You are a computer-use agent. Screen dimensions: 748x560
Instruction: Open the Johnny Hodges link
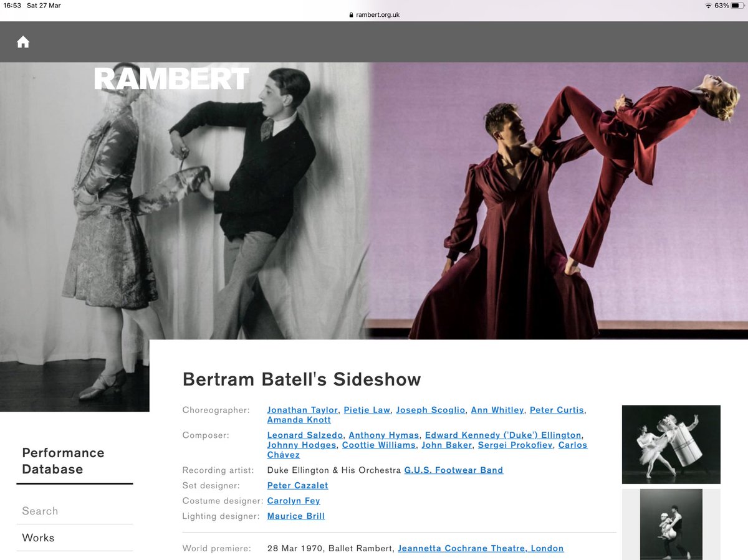(x=302, y=445)
